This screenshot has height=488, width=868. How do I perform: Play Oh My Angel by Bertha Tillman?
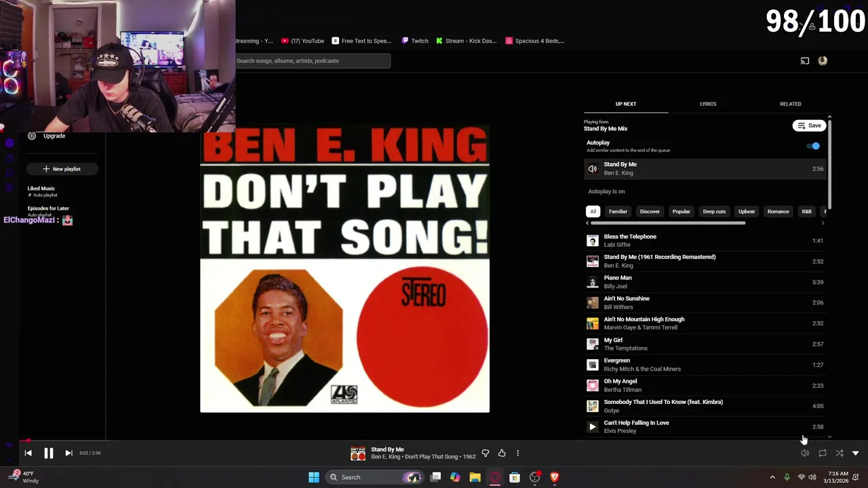(x=705, y=385)
